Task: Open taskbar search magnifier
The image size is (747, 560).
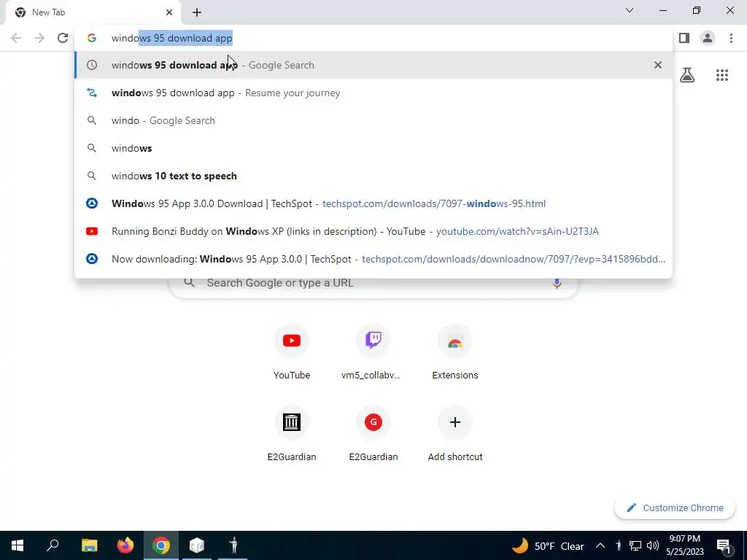Action: point(53,545)
